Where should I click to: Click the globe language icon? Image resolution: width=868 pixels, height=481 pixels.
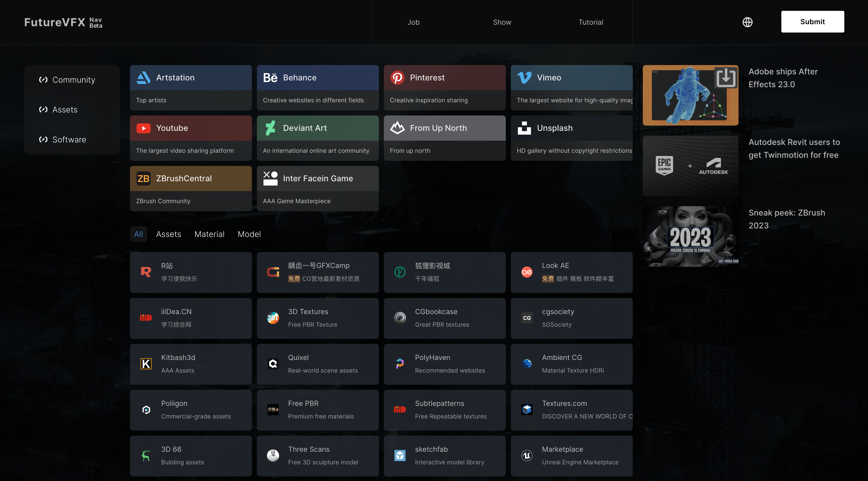(747, 22)
